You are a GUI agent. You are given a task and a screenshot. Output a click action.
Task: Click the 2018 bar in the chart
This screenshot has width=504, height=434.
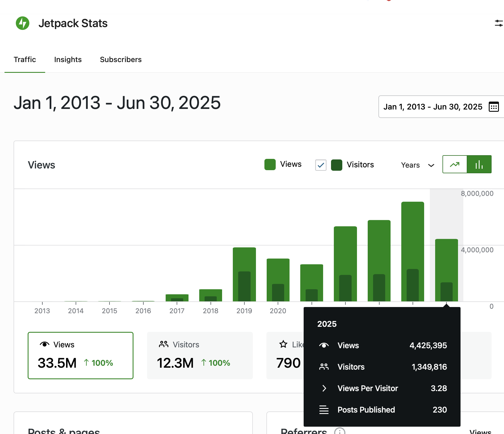211,295
